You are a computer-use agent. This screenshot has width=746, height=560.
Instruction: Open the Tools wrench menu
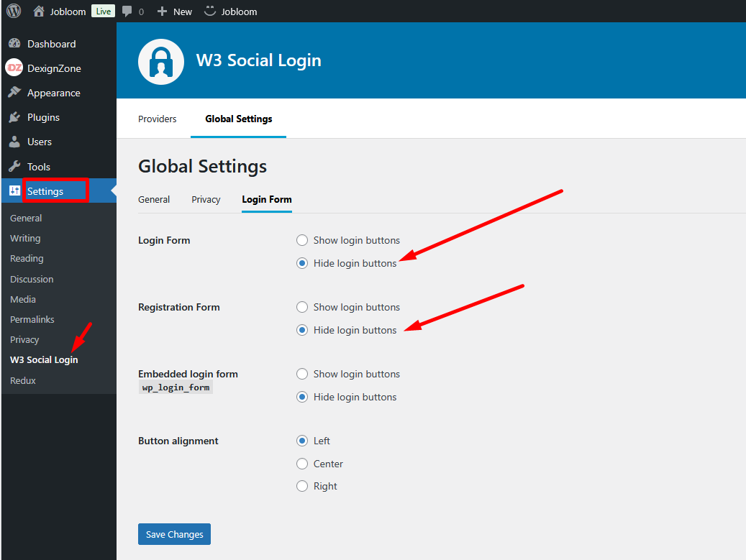pos(14,166)
